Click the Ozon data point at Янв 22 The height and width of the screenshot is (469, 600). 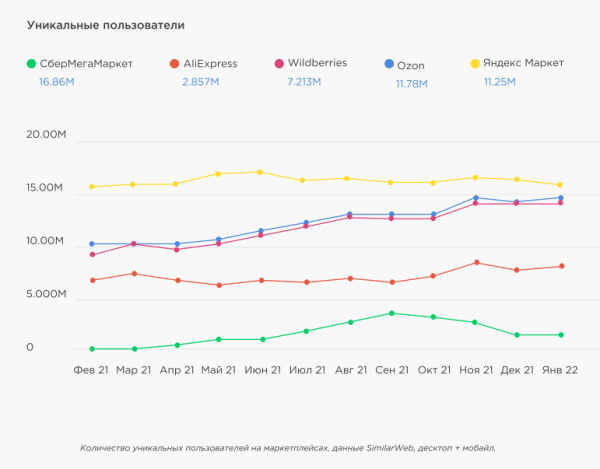pyautogui.click(x=560, y=197)
